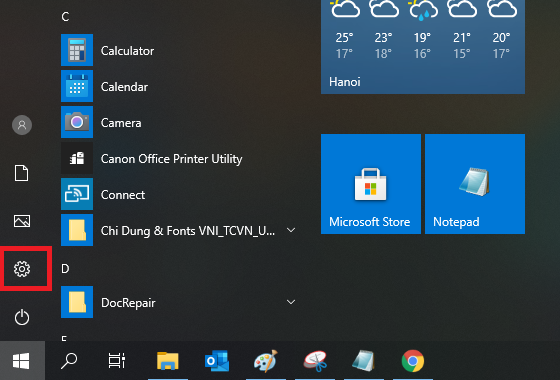Click the Power button icon

pyautogui.click(x=22, y=317)
